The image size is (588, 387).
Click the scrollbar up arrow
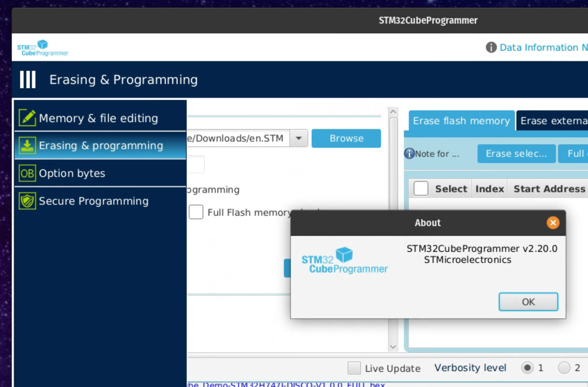coord(393,111)
